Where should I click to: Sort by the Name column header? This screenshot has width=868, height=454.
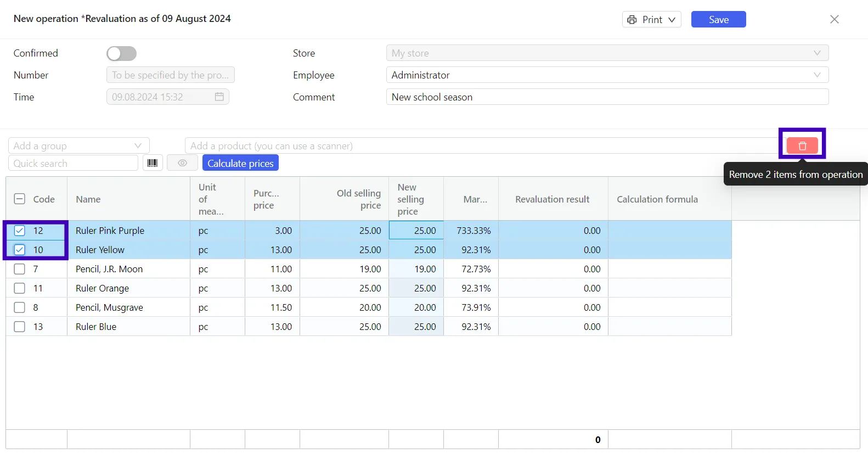tap(128, 199)
